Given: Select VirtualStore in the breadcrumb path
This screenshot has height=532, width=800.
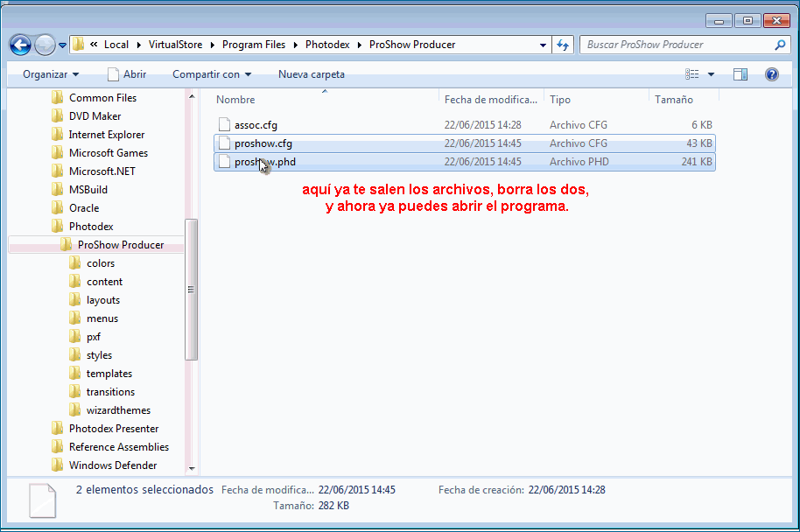Looking at the screenshot, I should 175,45.
